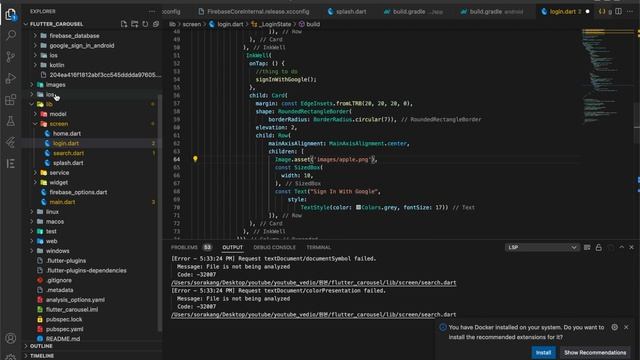
Task: Open the Search view in activity bar
Action: pyautogui.click(x=11, y=36)
